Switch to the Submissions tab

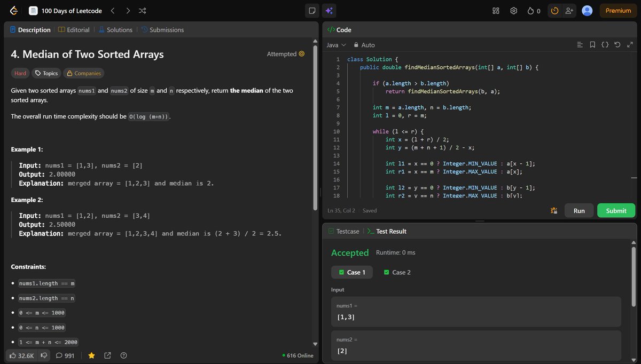tap(162, 30)
